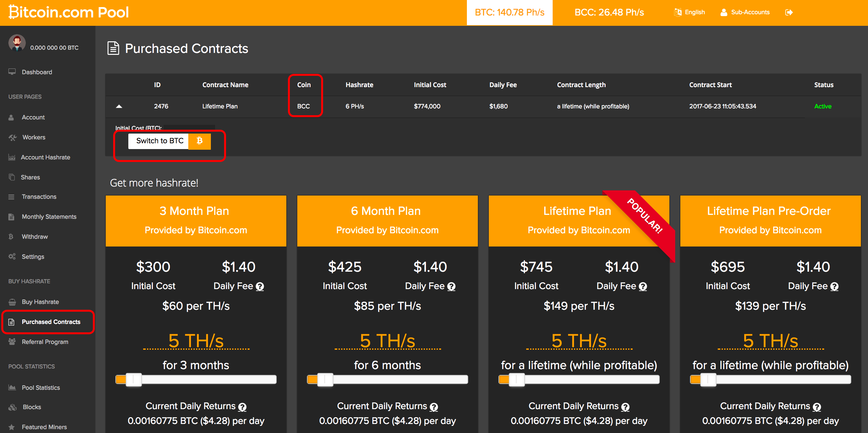Switch mining view to BCC

coord(609,12)
